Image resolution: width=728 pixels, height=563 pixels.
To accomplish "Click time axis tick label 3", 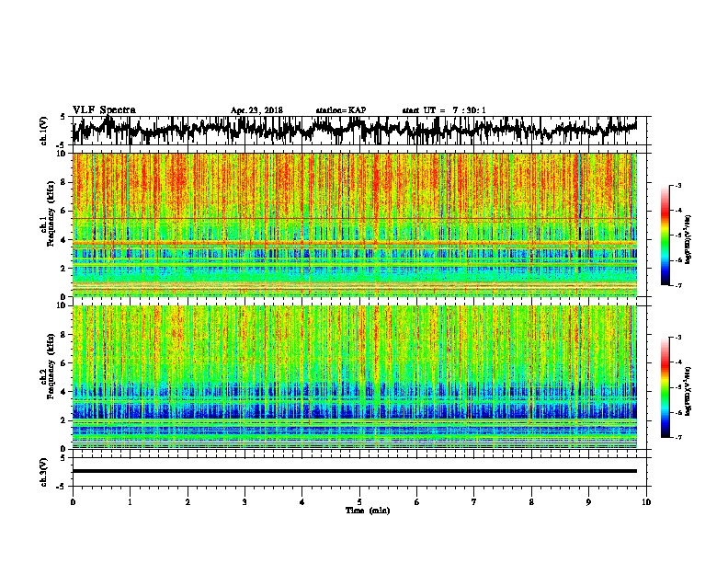I will click(x=245, y=502).
